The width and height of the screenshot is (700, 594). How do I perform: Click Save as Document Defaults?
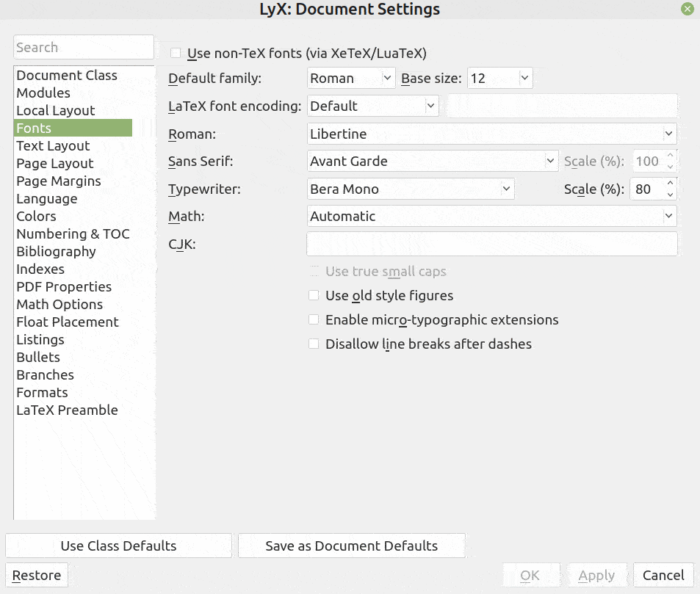351,546
